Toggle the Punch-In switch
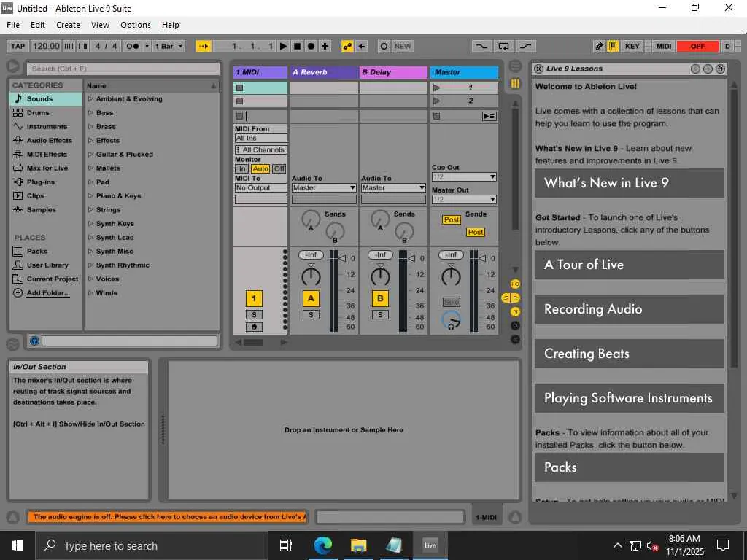The width and height of the screenshot is (747, 560). coord(481,46)
